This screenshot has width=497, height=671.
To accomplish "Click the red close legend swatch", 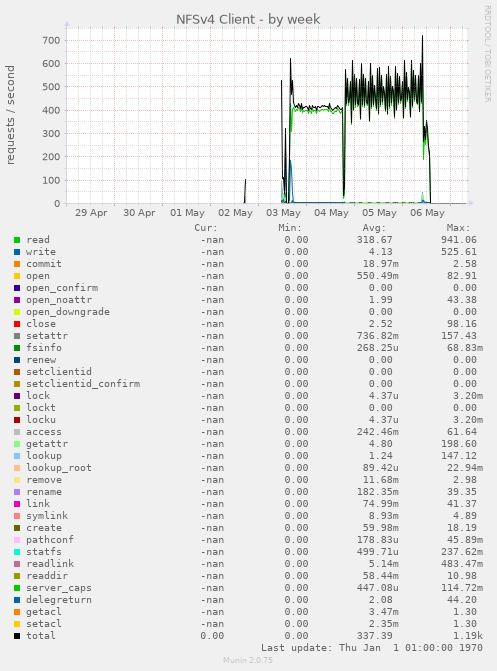I will (x=17, y=324).
